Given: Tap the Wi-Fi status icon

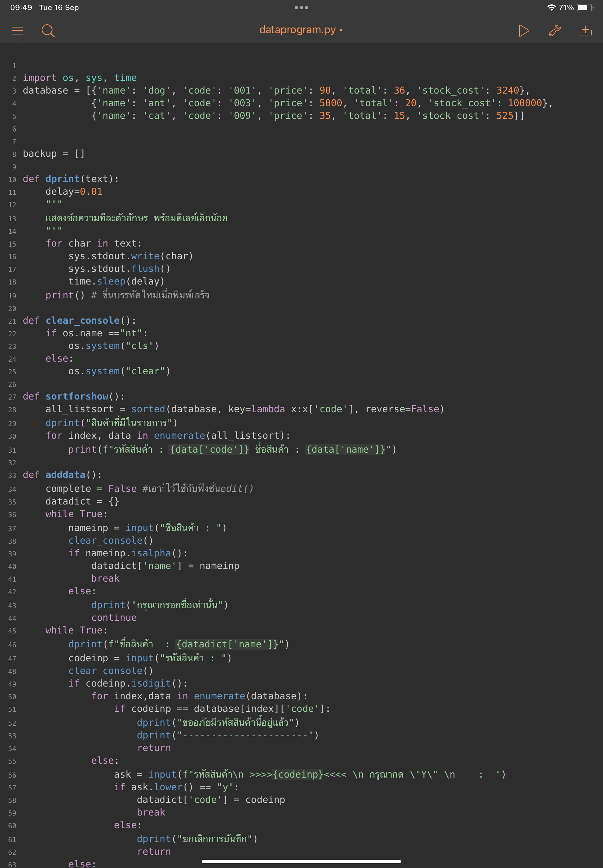Looking at the screenshot, I should [551, 8].
